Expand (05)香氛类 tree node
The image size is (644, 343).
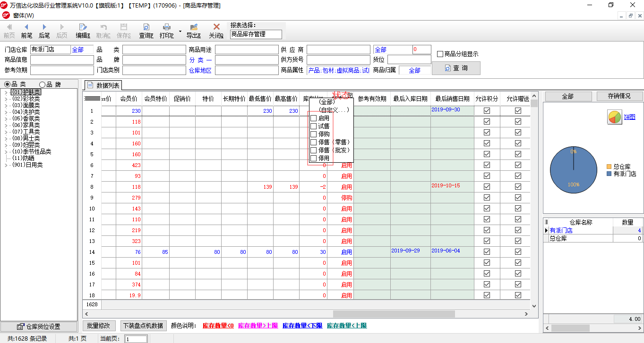pos(6,118)
